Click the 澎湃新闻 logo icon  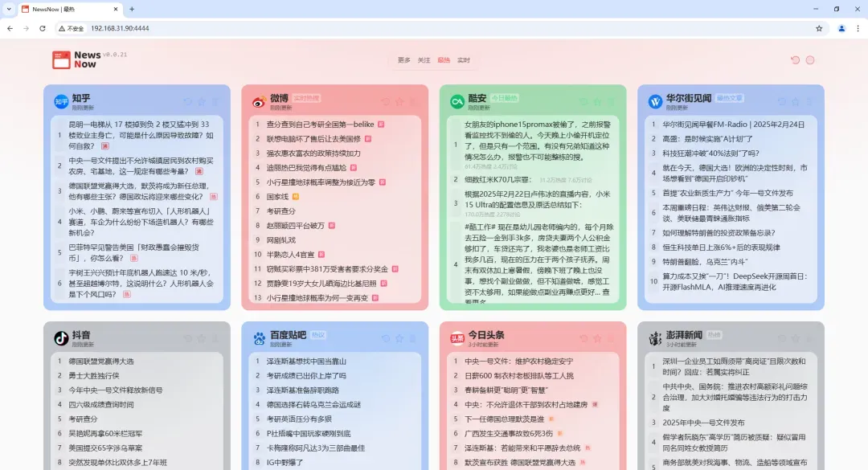pos(656,338)
